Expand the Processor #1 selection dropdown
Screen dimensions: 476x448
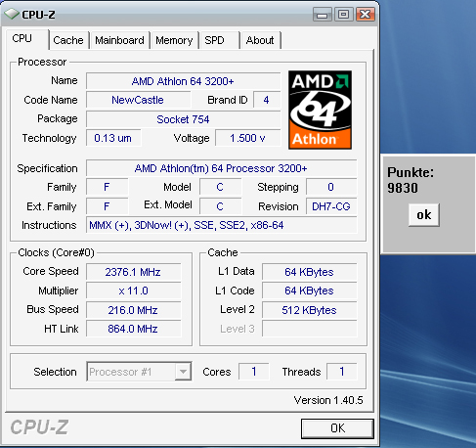pos(183,372)
